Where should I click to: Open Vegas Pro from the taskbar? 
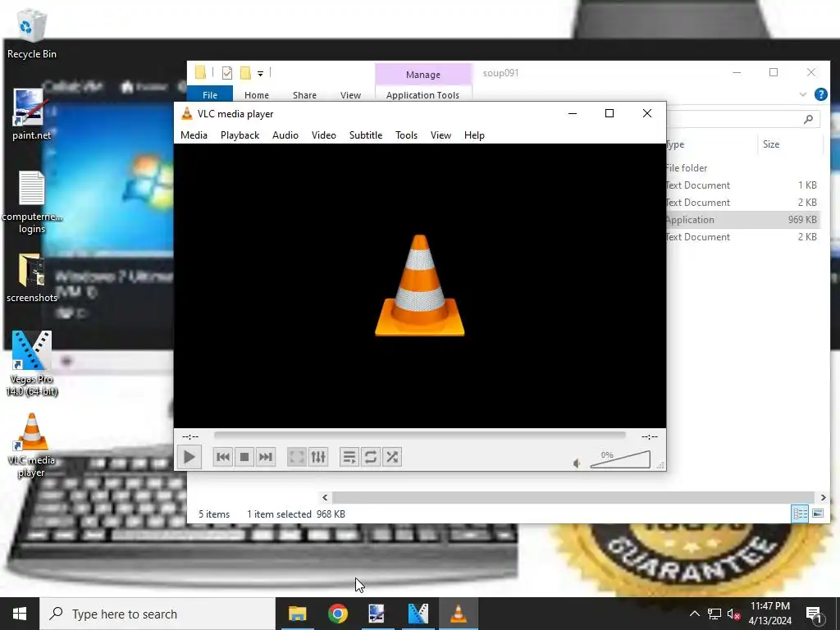pos(418,614)
